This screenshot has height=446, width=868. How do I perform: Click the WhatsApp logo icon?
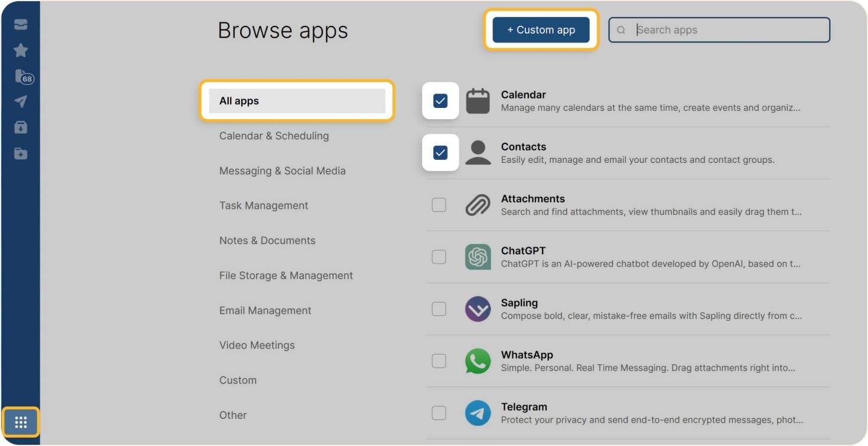(478, 361)
